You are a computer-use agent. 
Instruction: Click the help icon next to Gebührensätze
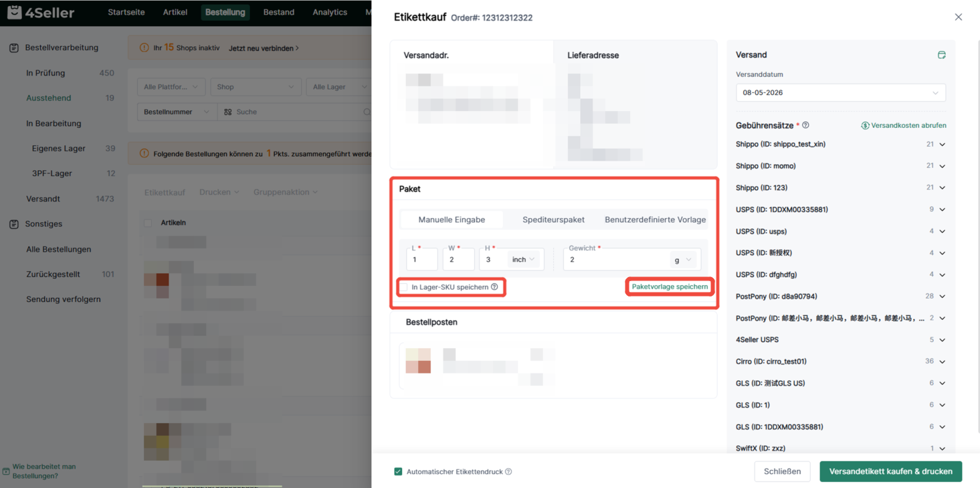coord(805,125)
